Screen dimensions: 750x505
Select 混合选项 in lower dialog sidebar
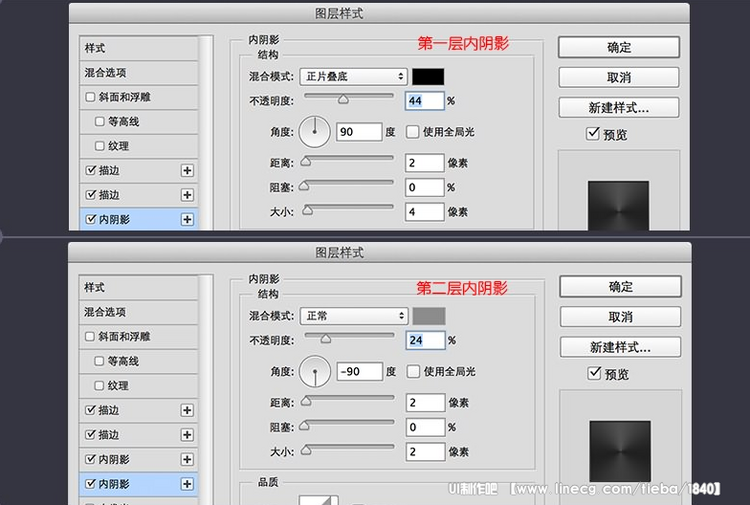click(x=138, y=312)
